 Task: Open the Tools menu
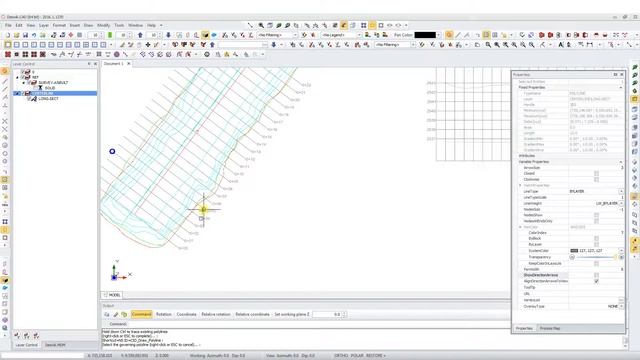pyautogui.click(x=119, y=25)
